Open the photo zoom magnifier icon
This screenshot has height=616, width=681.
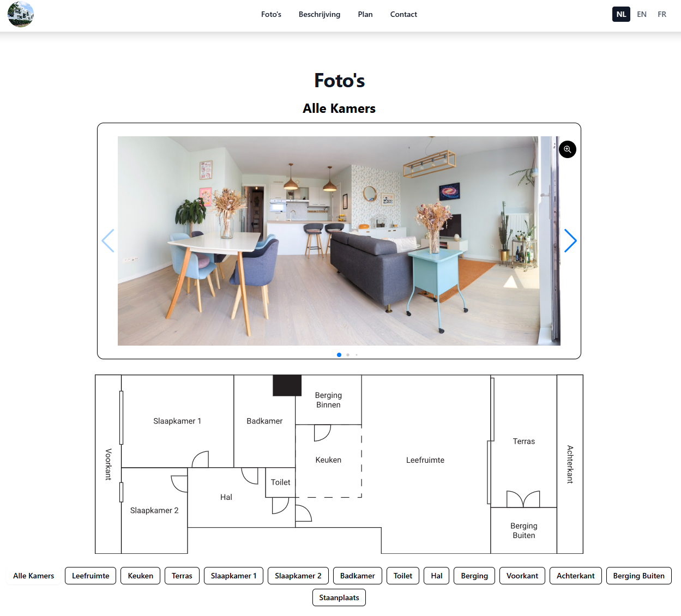click(567, 149)
